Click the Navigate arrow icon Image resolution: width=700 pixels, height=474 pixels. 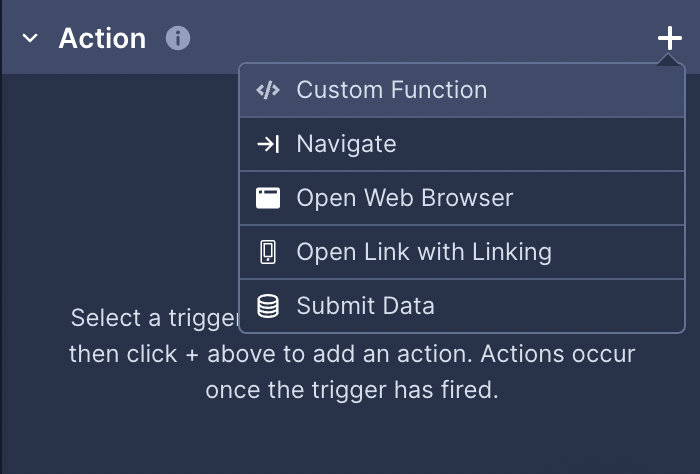[268, 144]
